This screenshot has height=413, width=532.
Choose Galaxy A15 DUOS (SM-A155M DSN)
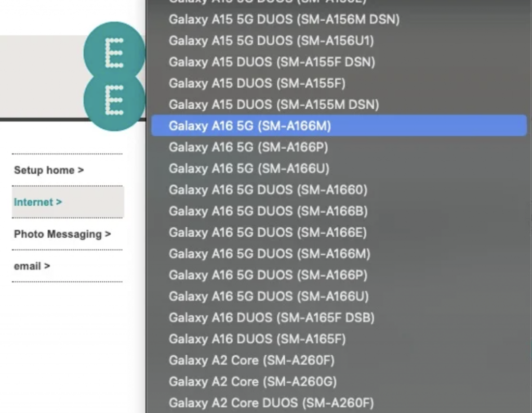274,105
